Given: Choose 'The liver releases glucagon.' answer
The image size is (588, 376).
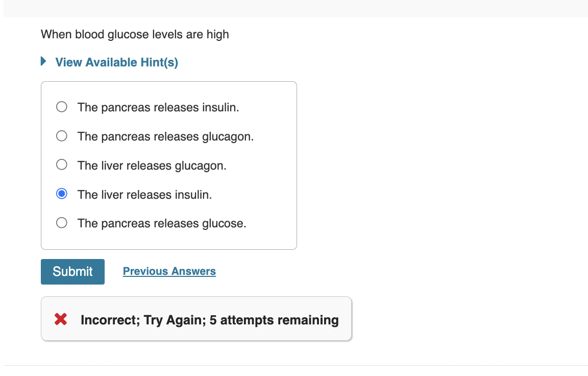Looking at the screenshot, I should [61, 165].
